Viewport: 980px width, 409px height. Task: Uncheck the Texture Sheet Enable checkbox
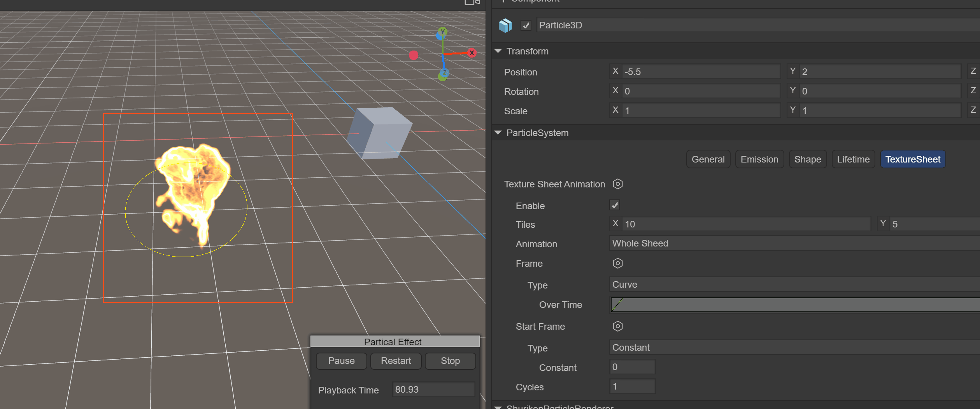614,205
